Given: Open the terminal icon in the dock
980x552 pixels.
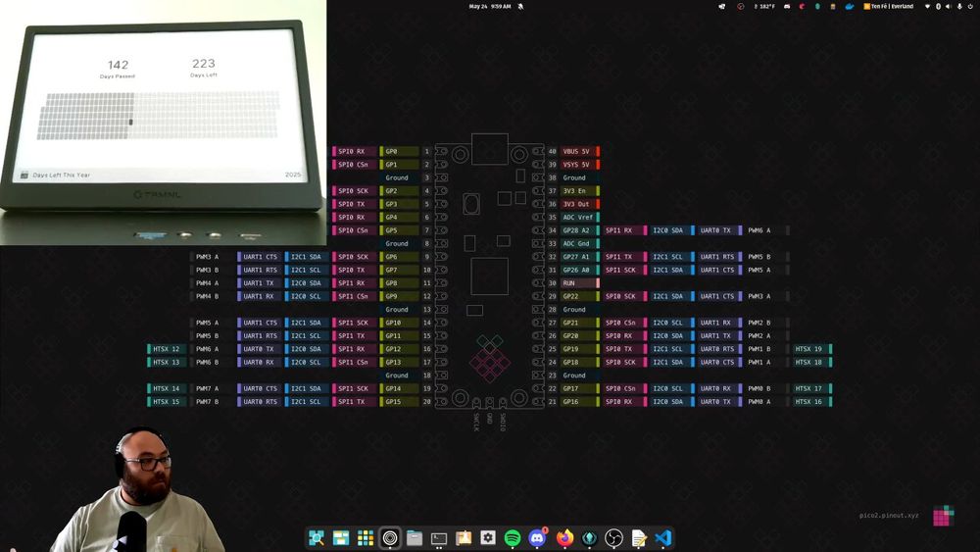Looking at the screenshot, I should (439, 538).
